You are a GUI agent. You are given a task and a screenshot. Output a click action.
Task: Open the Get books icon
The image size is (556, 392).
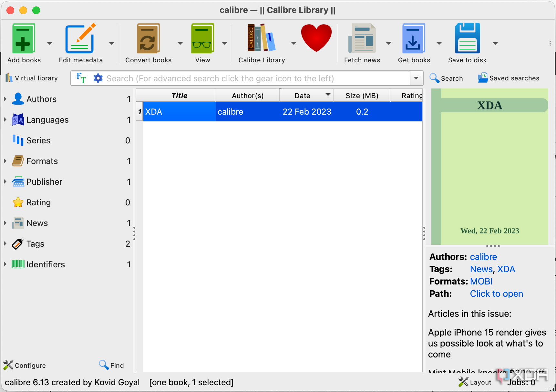(x=414, y=38)
